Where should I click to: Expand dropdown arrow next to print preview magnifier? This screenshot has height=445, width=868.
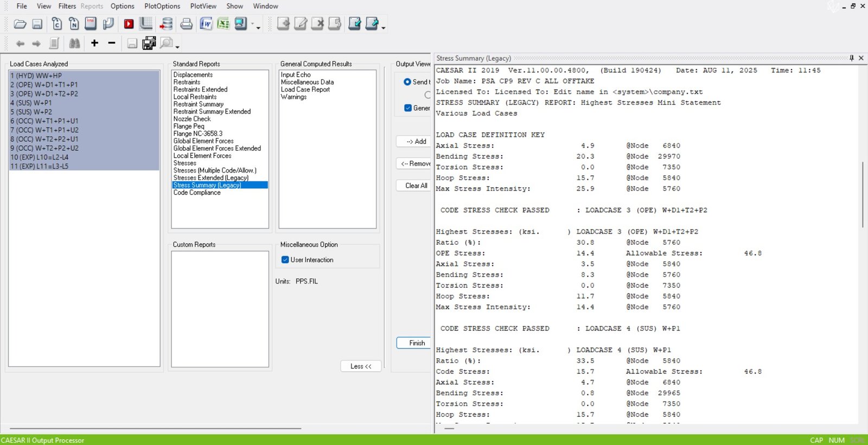[x=177, y=47]
